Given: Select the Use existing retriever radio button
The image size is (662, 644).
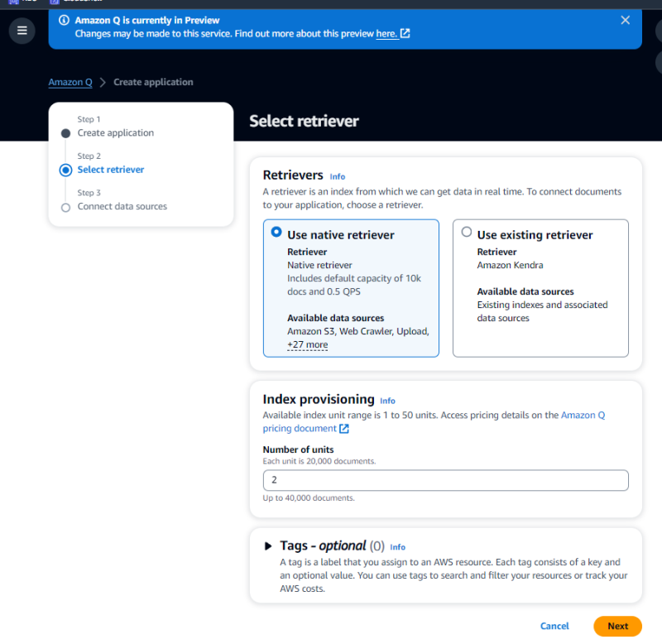Looking at the screenshot, I should (466, 232).
